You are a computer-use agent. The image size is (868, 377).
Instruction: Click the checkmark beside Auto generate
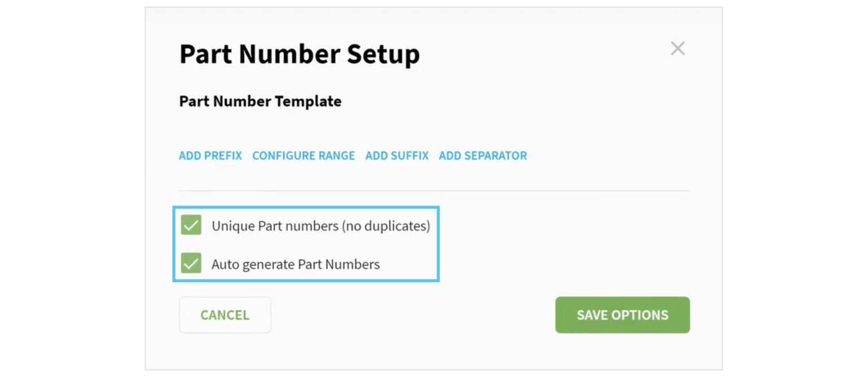tap(191, 263)
